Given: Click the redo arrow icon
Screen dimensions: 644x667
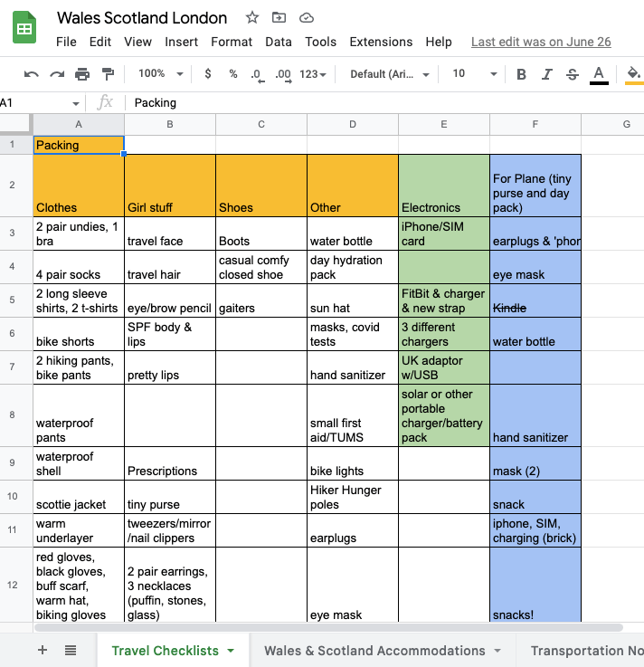Looking at the screenshot, I should [x=57, y=74].
